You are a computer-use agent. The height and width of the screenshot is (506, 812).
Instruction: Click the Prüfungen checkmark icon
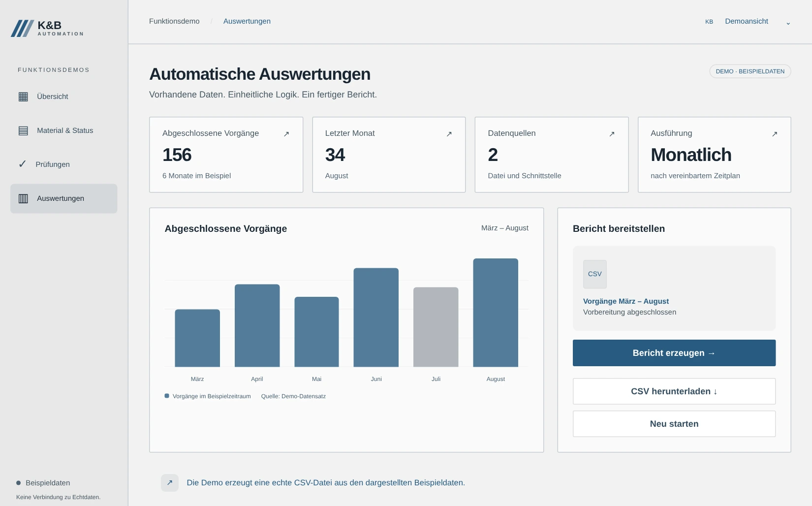click(x=22, y=164)
